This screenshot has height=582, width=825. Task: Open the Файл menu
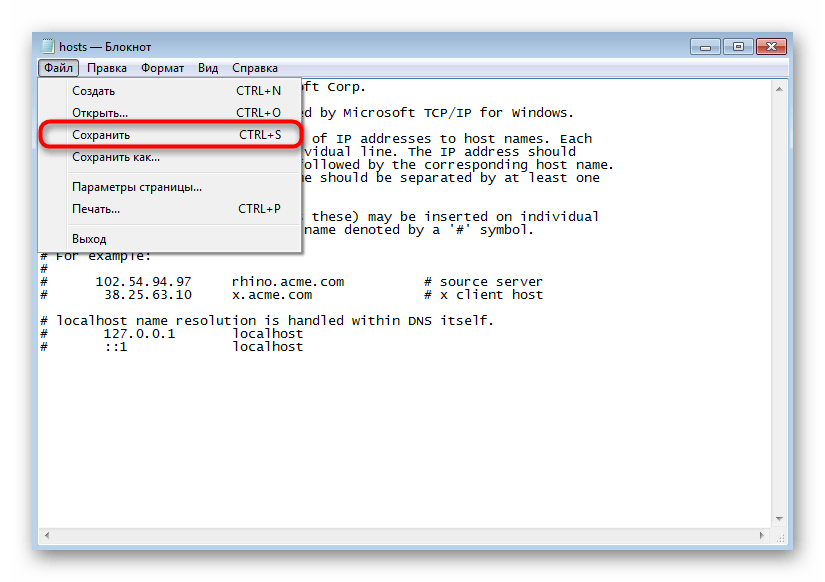click(58, 68)
